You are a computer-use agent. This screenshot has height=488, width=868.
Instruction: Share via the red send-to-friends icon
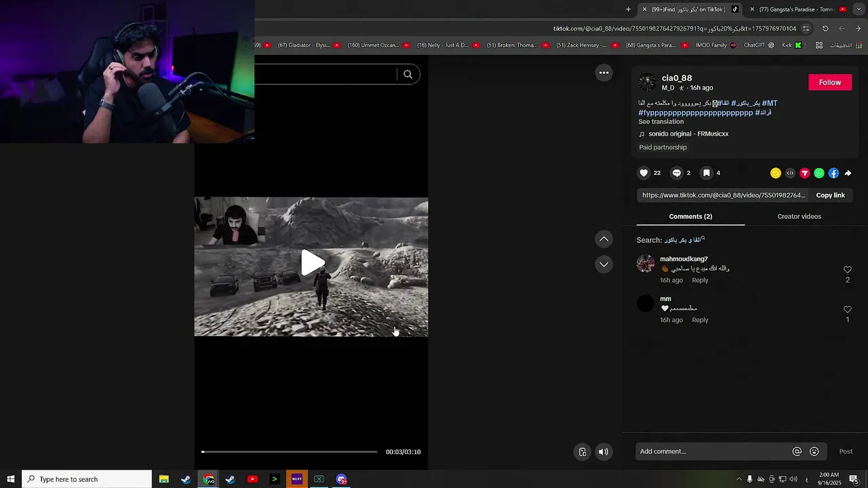coord(805,174)
